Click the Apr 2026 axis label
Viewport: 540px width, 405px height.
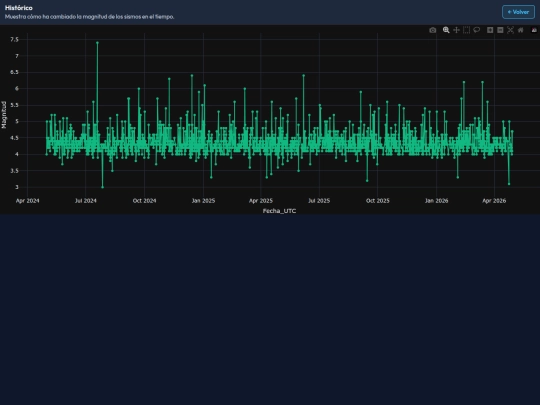click(494, 200)
